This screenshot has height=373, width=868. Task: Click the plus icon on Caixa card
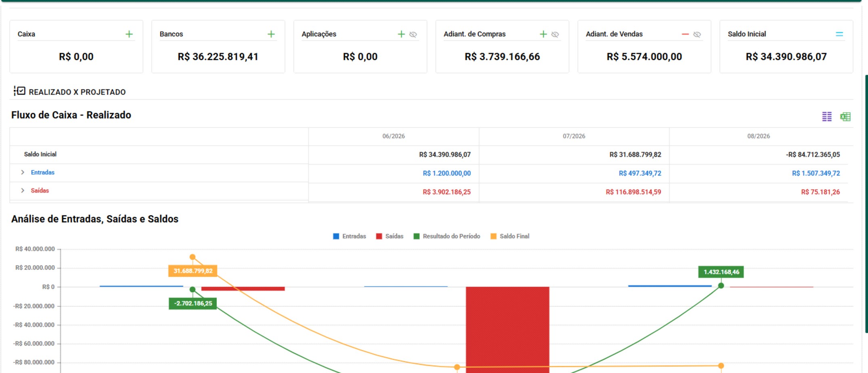[129, 34]
